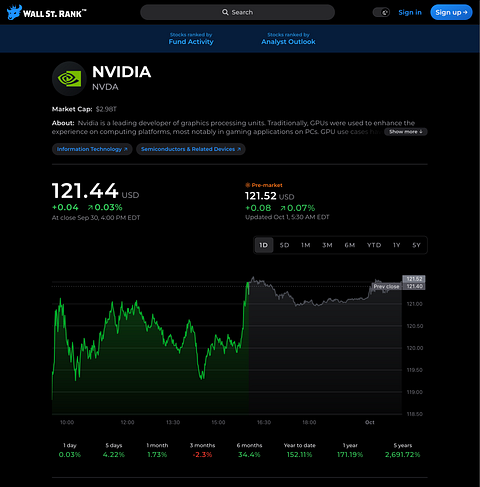
Task: Open the Sign in link
Action: click(410, 12)
